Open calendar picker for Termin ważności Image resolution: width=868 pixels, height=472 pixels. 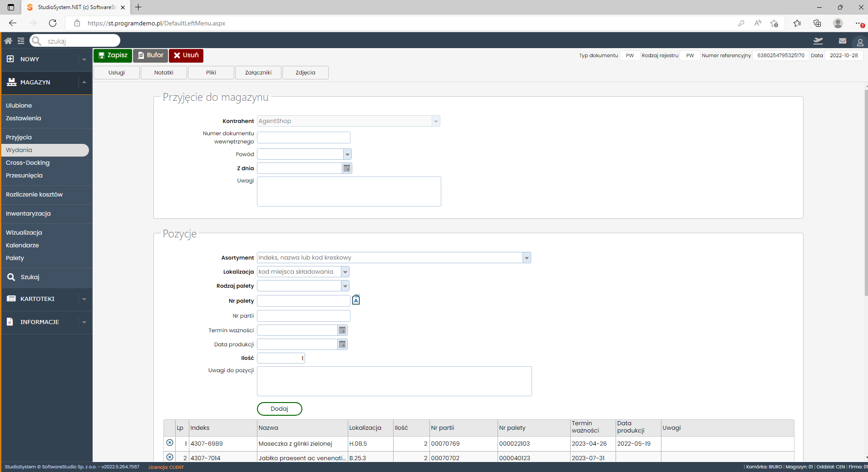(342, 330)
